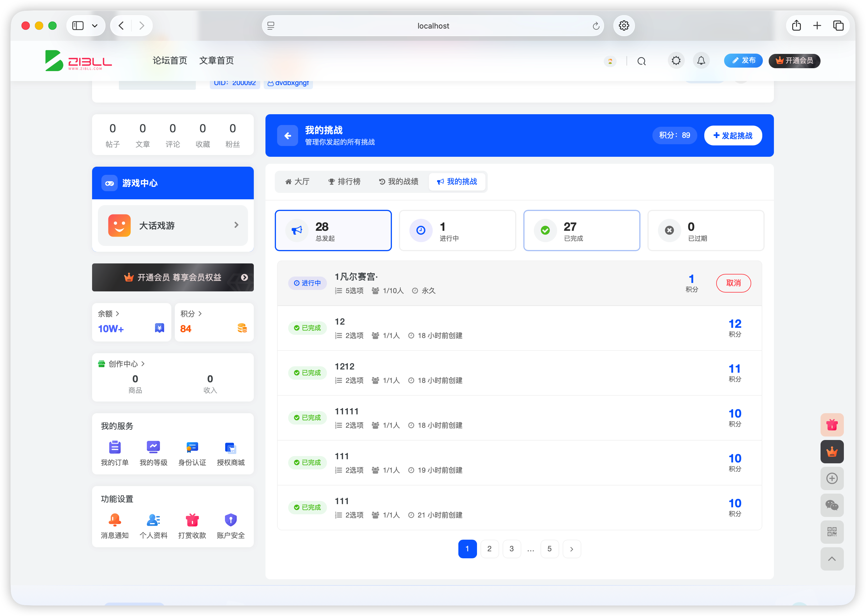Filter by 进行中 status card
Screen dimensions: 866x616
pyautogui.click(x=457, y=230)
